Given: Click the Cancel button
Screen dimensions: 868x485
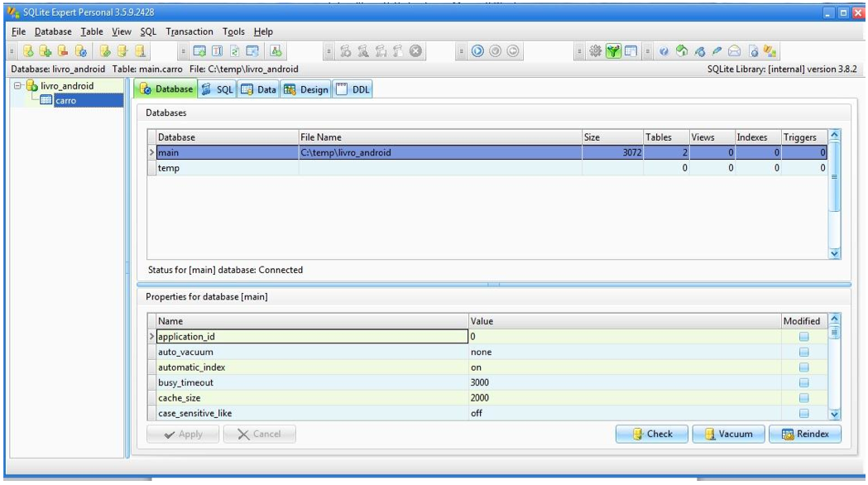Looking at the screenshot, I should click(260, 434).
